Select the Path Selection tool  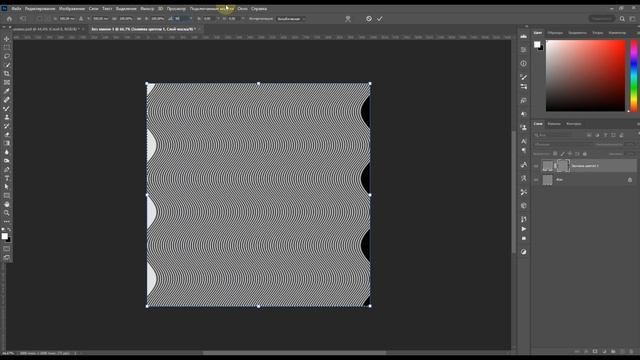(x=7, y=187)
